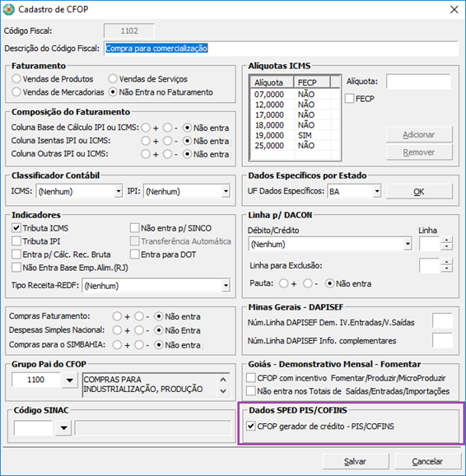Expand the Grupo Pai do CFOP dropdown arrow
466x476 pixels.
69,380
